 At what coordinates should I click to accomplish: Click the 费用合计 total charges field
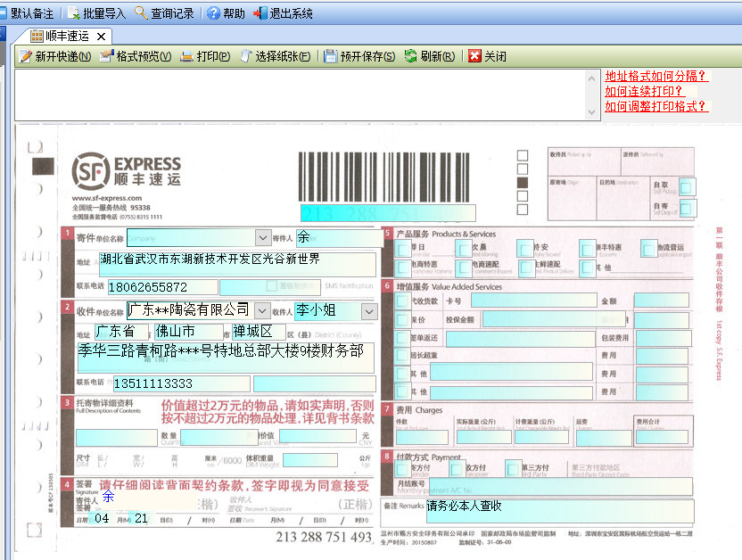pyautogui.click(x=662, y=437)
